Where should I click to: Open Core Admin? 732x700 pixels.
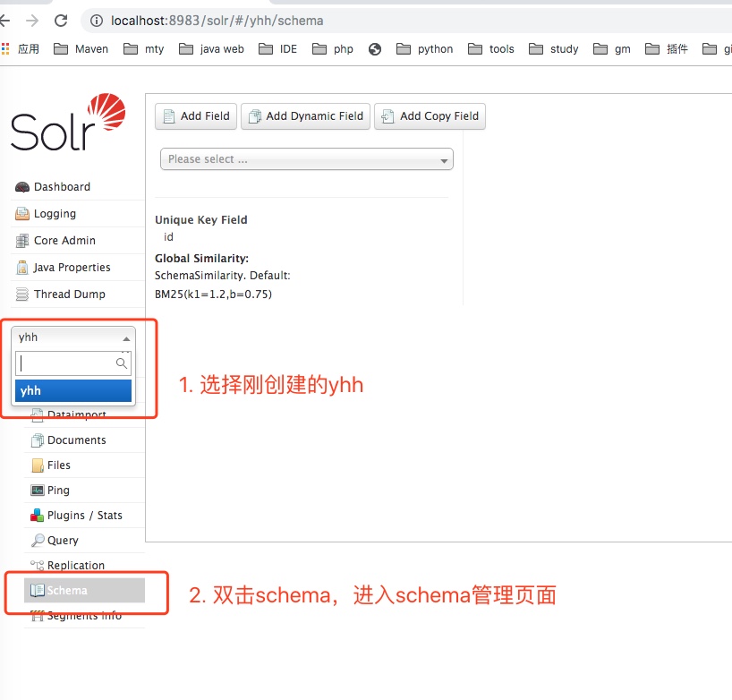coord(63,240)
